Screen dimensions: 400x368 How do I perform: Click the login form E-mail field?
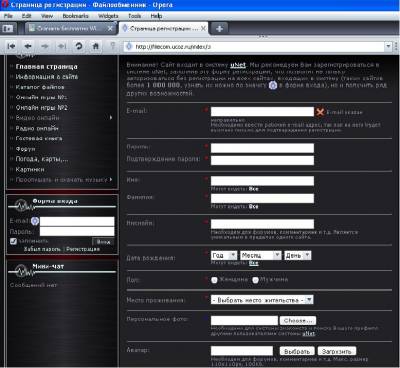click(77, 221)
